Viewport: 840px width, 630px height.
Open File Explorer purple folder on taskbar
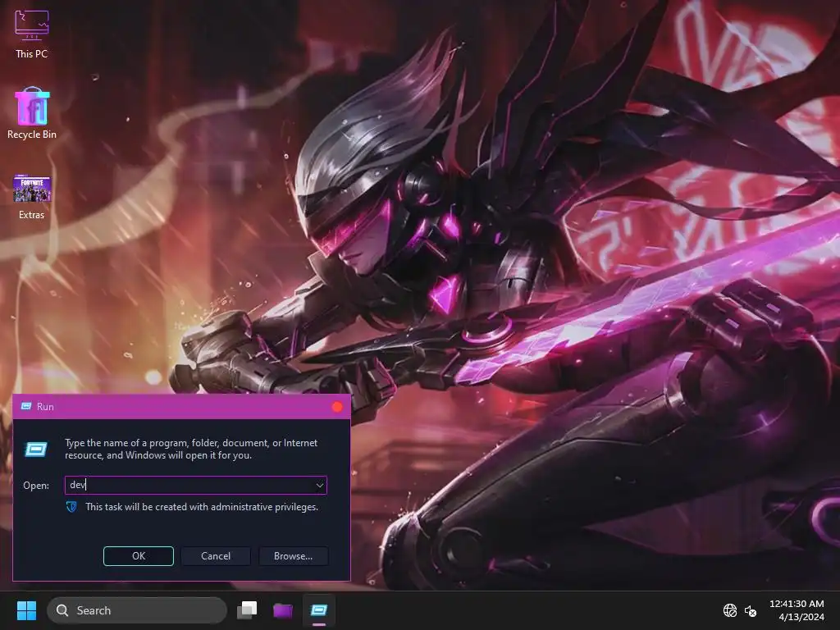283,610
